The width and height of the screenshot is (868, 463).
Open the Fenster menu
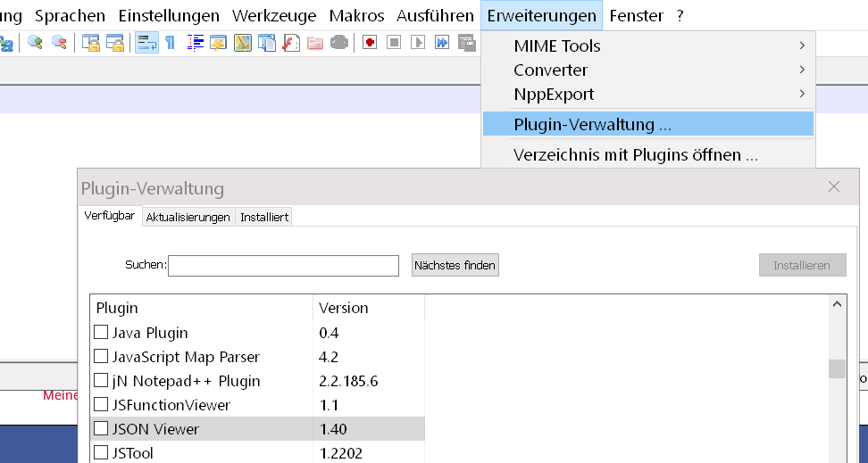[636, 15]
